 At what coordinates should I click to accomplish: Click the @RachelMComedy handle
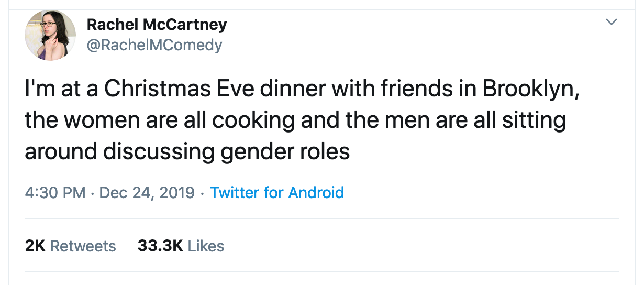154,46
